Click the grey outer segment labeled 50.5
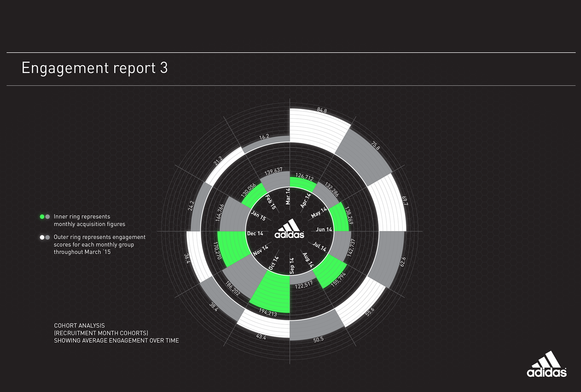 click(x=315, y=328)
